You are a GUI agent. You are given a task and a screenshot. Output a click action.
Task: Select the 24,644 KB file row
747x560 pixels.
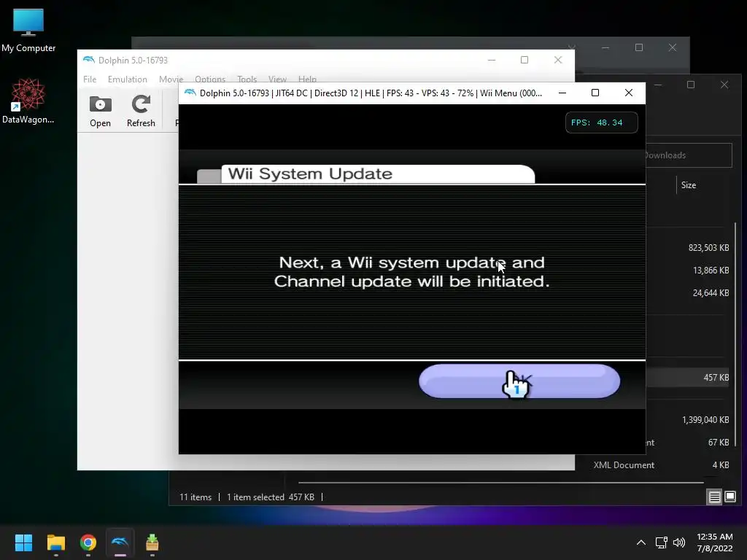687,293
